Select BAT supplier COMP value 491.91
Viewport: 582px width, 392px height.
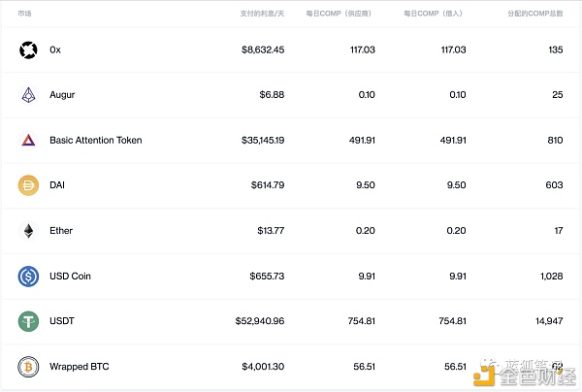click(x=362, y=141)
